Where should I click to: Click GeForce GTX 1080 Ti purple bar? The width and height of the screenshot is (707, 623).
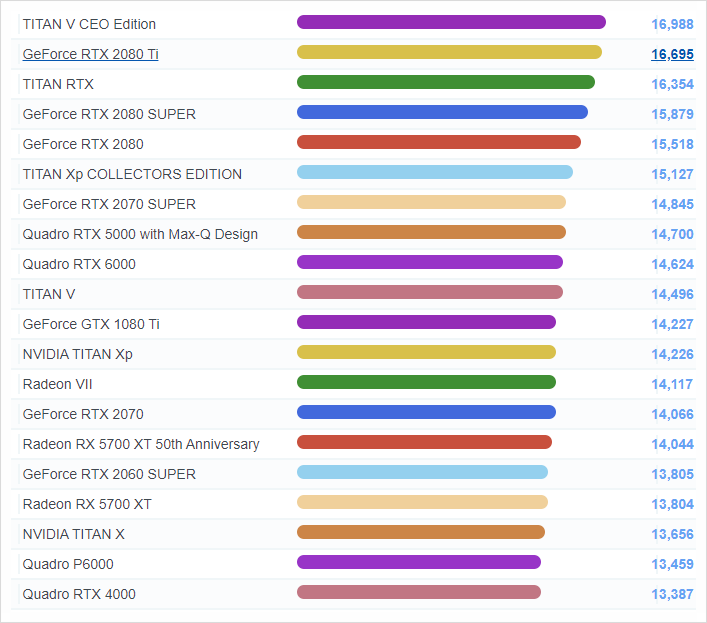point(426,322)
